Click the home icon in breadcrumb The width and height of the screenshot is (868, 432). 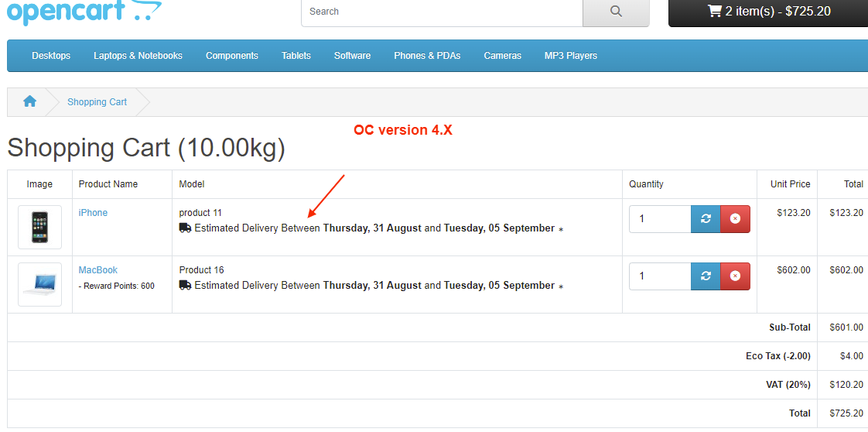point(30,102)
